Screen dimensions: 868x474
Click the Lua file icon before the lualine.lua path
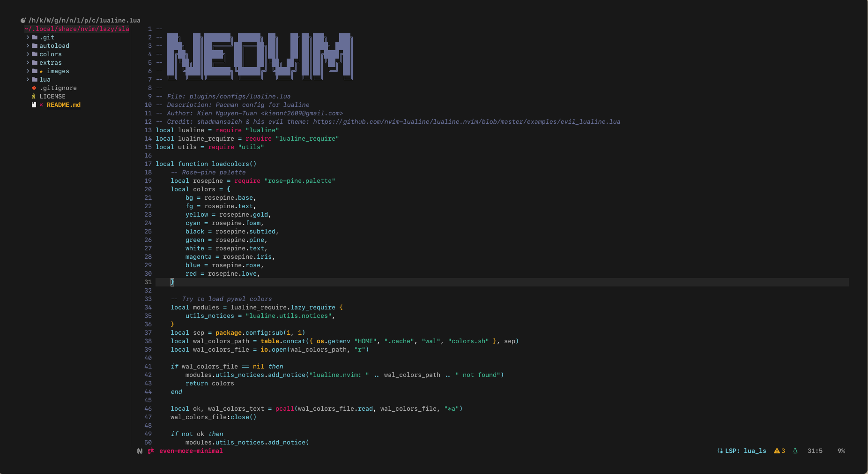coord(23,20)
